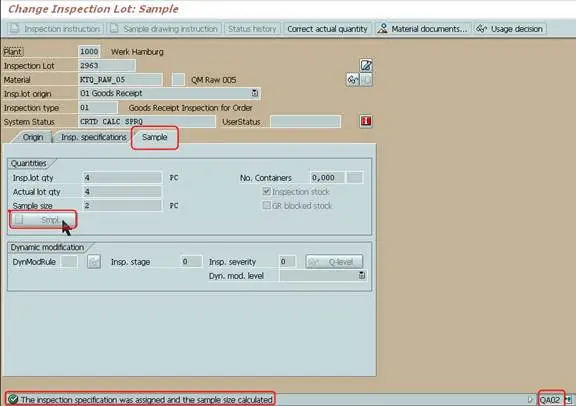This screenshot has width=576, height=406.
Task: Click the Sample size input field
Action: [122, 205]
